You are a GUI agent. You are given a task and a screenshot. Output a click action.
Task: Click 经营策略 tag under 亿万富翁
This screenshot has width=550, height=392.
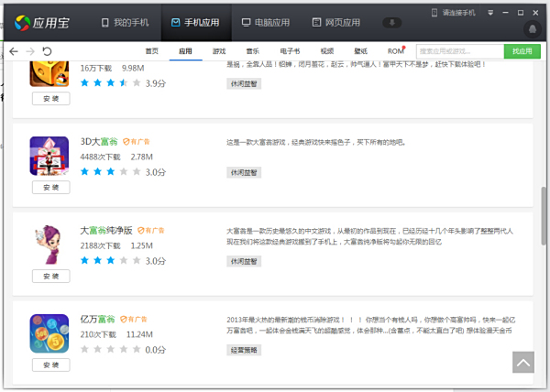click(x=244, y=350)
